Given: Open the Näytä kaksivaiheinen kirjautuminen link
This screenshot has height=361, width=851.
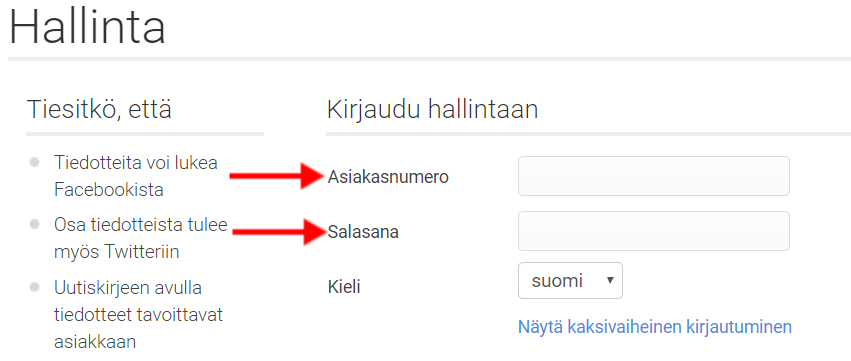Looking at the screenshot, I should (655, 327).
